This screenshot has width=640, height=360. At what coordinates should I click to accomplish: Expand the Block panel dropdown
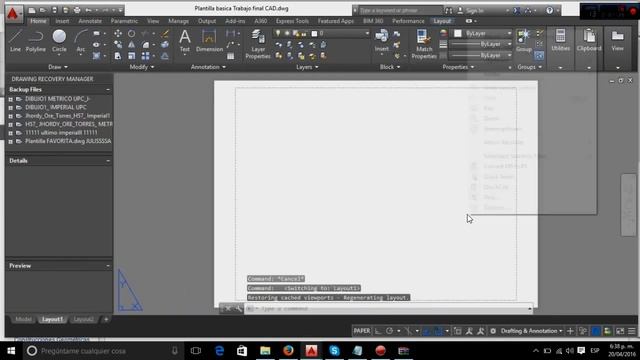[x=390, y=67]
